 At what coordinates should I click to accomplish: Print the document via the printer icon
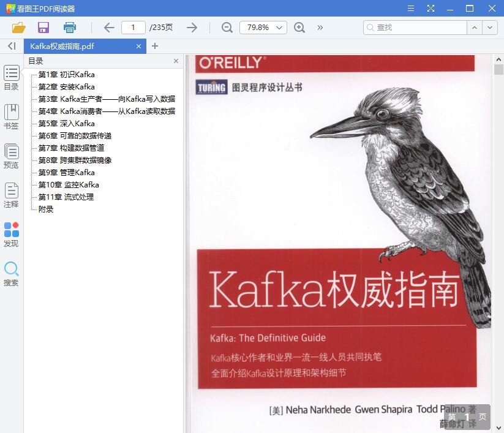coord(69,28)
